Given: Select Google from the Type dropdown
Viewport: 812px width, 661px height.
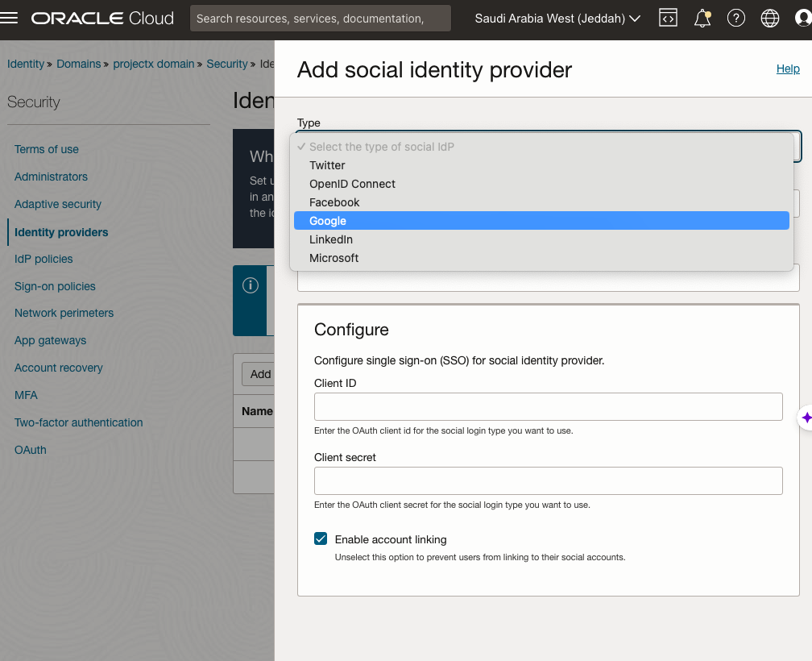Looking at the screenshot, I should (328, 221).
